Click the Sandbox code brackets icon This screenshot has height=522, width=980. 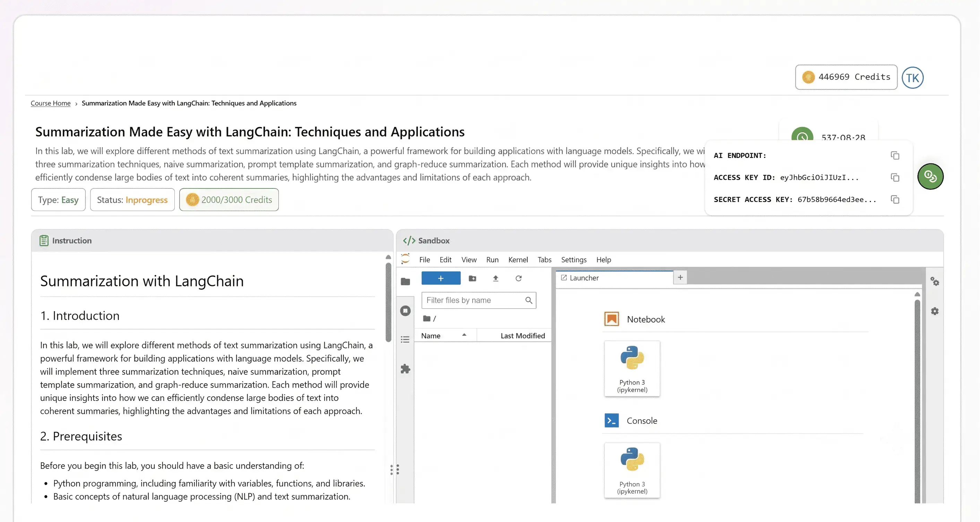[x=409, y=241]
